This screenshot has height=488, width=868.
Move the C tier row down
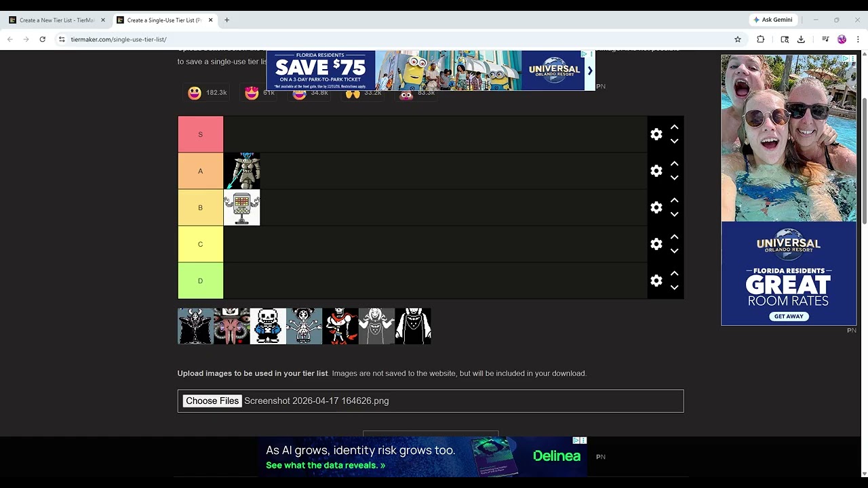[x=674, y=251]
